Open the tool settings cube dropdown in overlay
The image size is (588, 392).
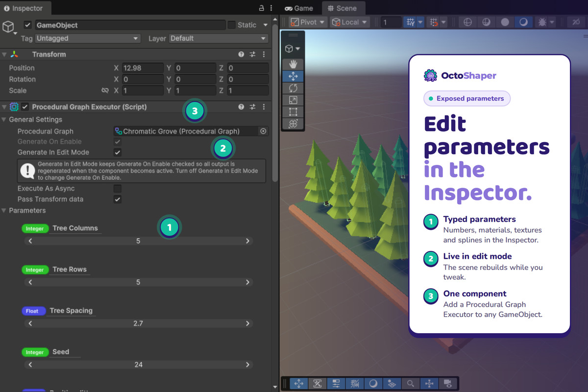(293, 49)
